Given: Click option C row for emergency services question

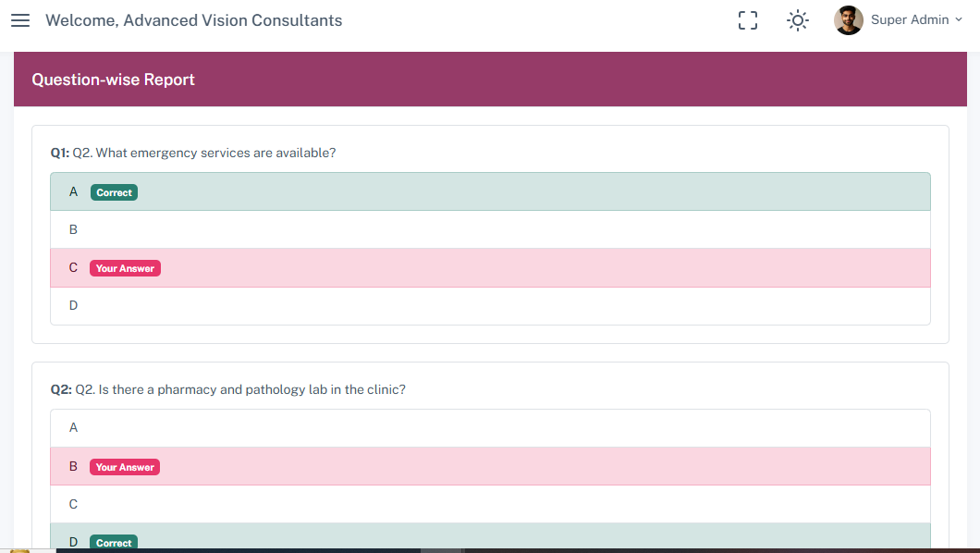Looking at the screenshot, I should point(490,268).
